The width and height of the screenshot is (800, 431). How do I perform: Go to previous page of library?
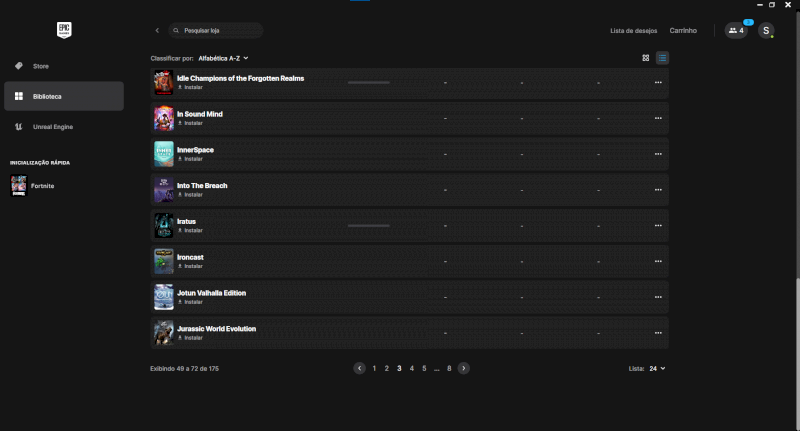360,368
